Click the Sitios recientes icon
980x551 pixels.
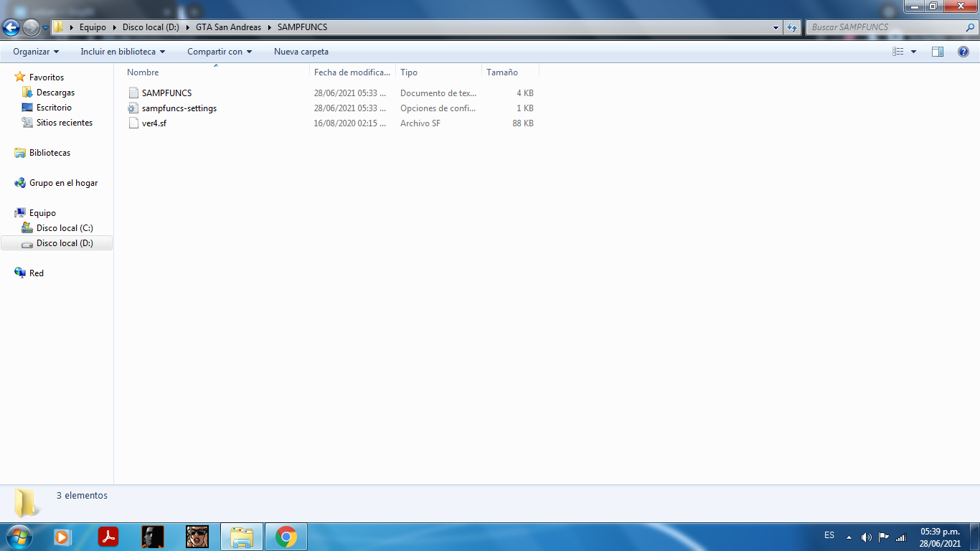pyautogui.click(x=27, y=123)
